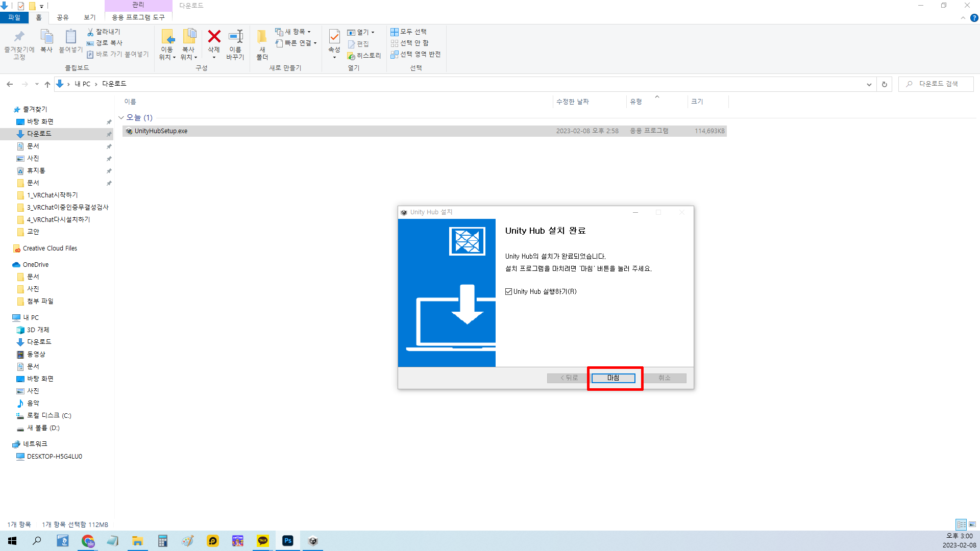Open the Windows Start menu
980x551 pixels.
(x=12, y=541)
